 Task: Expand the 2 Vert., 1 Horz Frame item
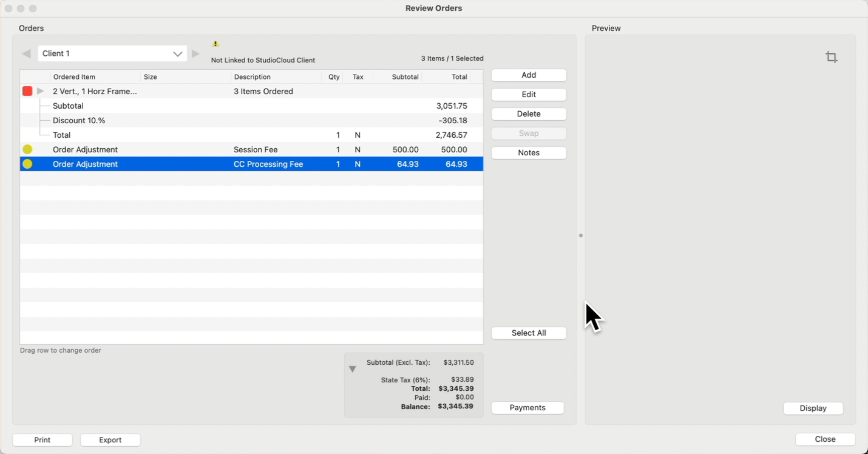pos(41,91)
